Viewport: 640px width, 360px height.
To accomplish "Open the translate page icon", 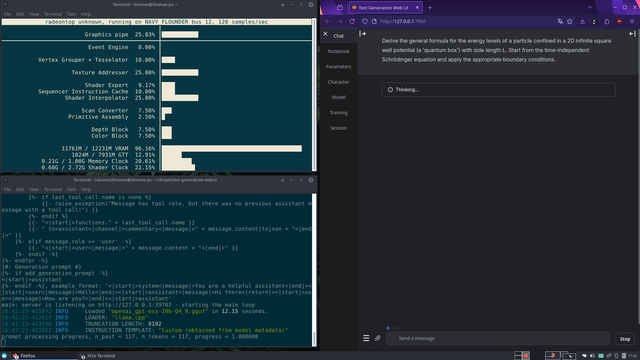I will 560,21.
